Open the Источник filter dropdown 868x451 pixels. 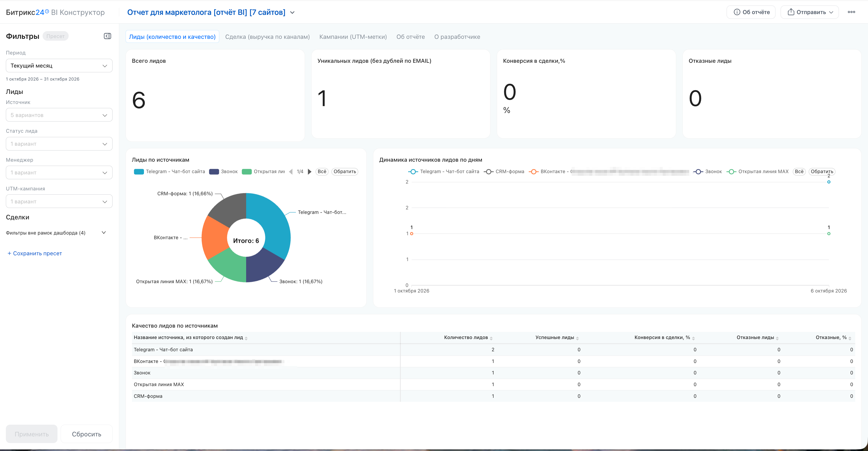tap(59, 115)
